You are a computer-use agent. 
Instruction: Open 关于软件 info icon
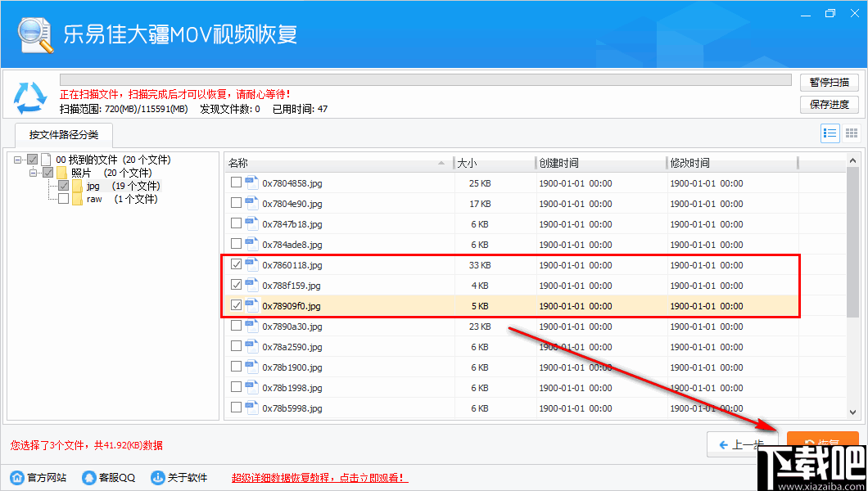click(156, 478)
